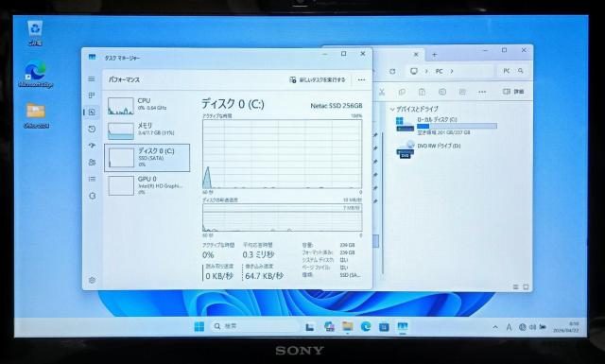Open the Services page in Task Manager
605x364 pixels.
pos(92,196)
